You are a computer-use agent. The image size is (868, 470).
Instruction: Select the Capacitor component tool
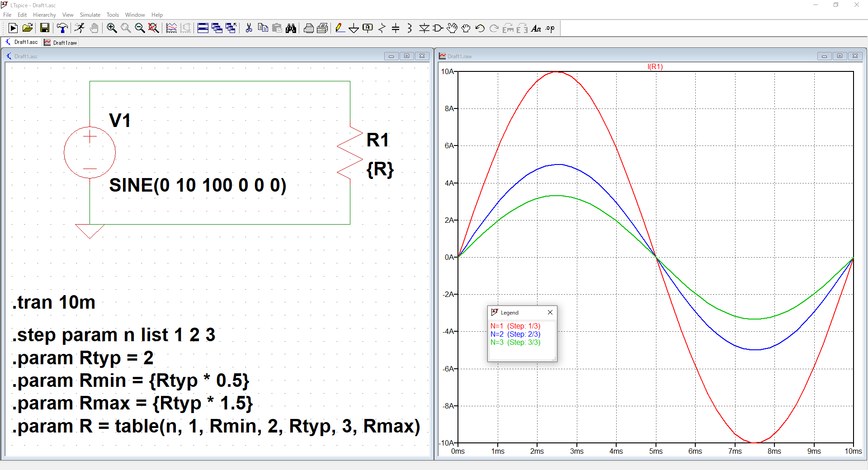coord(396,28)
